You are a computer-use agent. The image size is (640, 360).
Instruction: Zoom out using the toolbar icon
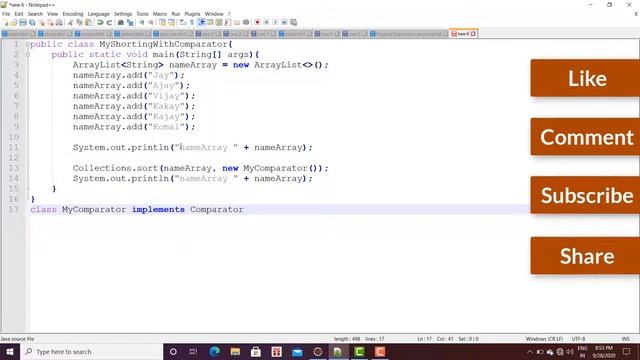[x=151, y=22]
